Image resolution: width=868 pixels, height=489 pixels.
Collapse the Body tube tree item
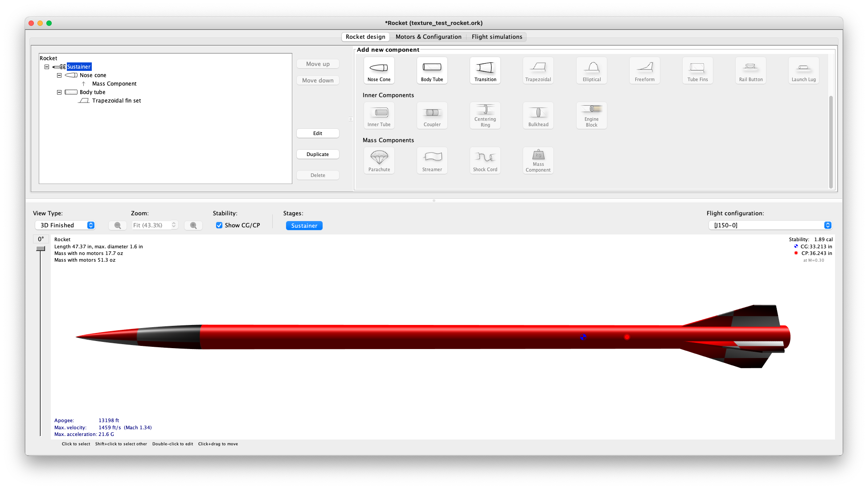59,92
